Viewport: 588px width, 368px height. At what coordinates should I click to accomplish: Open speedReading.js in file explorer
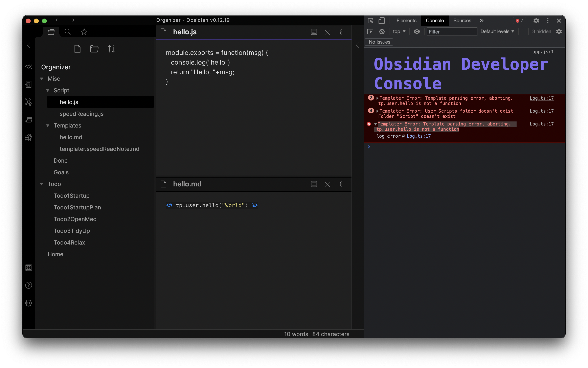82,114
